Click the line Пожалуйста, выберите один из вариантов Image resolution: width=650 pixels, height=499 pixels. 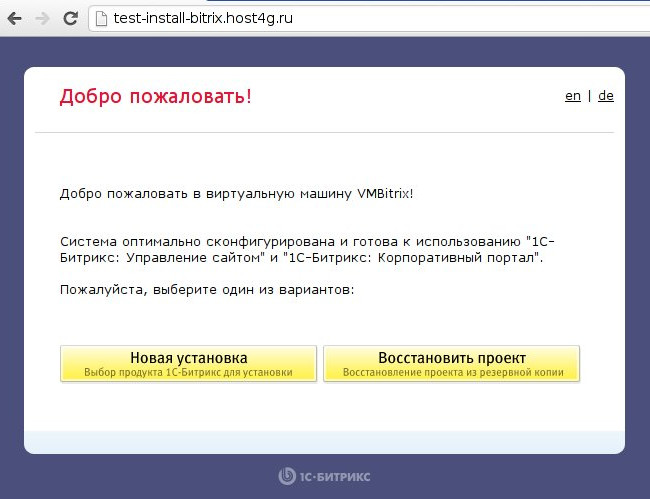click(x=207, y=289)
